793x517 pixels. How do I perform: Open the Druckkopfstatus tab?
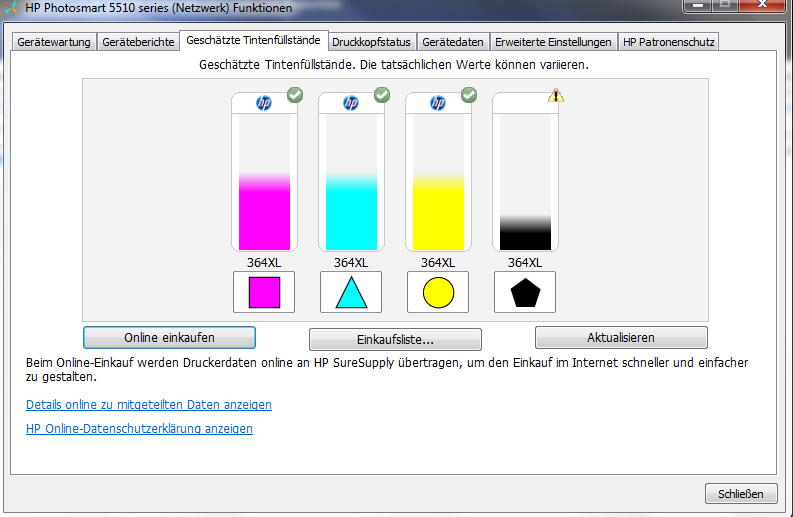371,42
